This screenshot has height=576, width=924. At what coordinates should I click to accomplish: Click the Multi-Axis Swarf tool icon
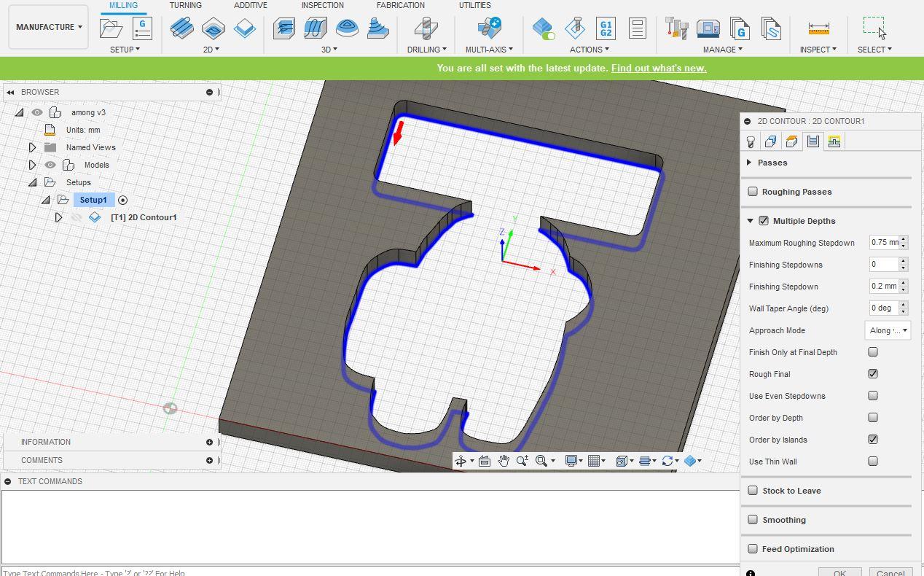click(489, 28)
